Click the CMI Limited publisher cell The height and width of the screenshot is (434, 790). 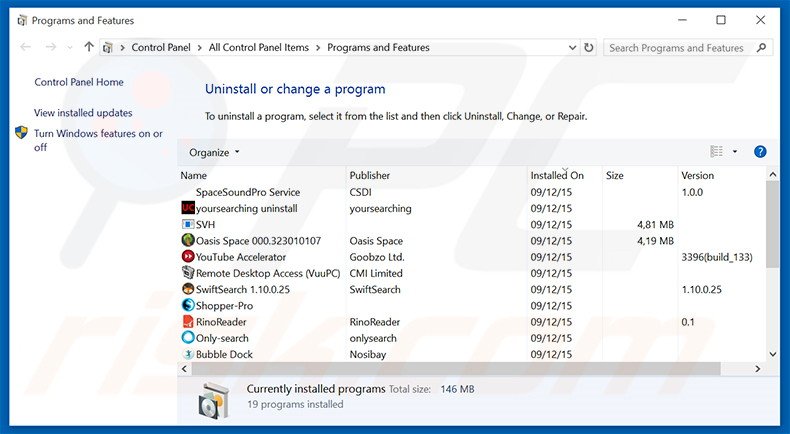376,273
